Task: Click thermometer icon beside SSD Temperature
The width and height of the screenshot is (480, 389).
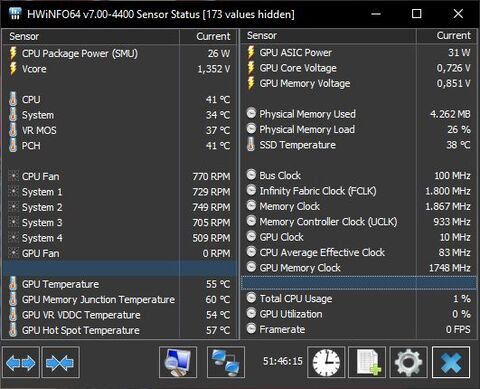Action: coord(251,145)
